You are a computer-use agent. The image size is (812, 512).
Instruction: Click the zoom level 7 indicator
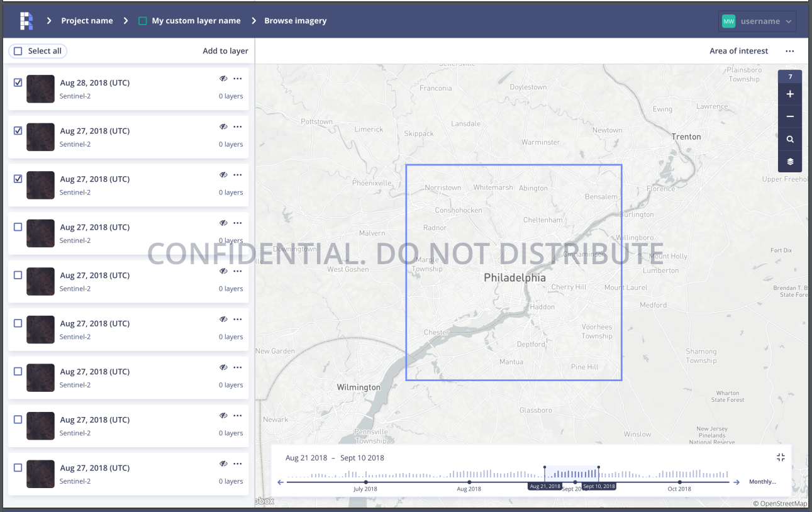point(790,77)
